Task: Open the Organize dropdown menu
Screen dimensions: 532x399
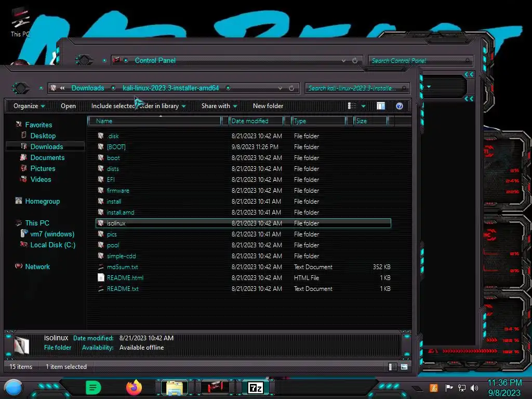Action: pos(29,106)
